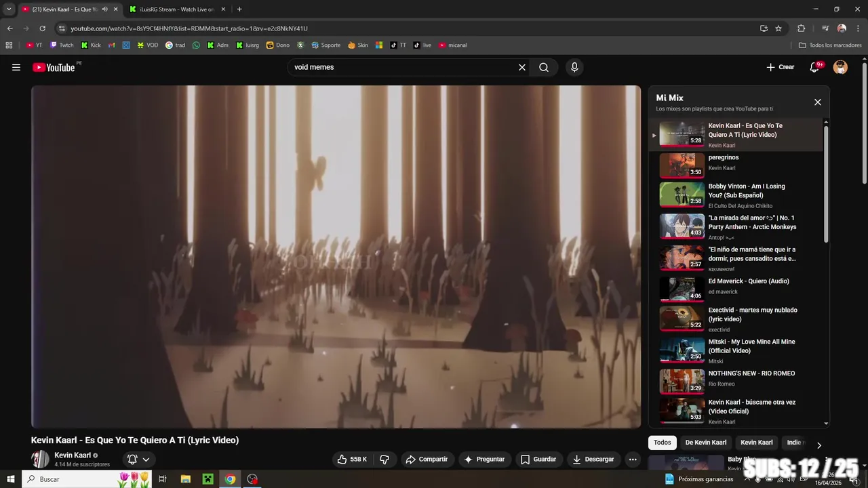Screen dimensions: 868x488
Task: Show next filter chips with arrow
Action: (818, 445)
